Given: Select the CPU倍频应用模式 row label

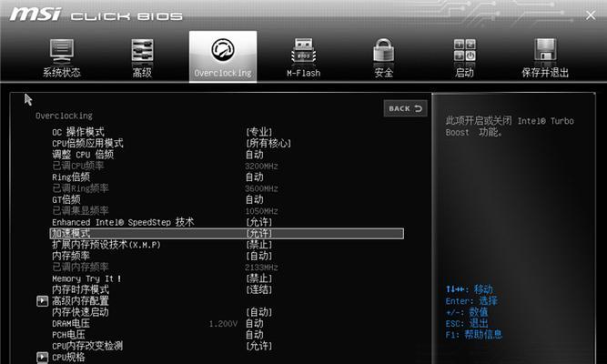Looking at the screenshot, I should 87,143.
